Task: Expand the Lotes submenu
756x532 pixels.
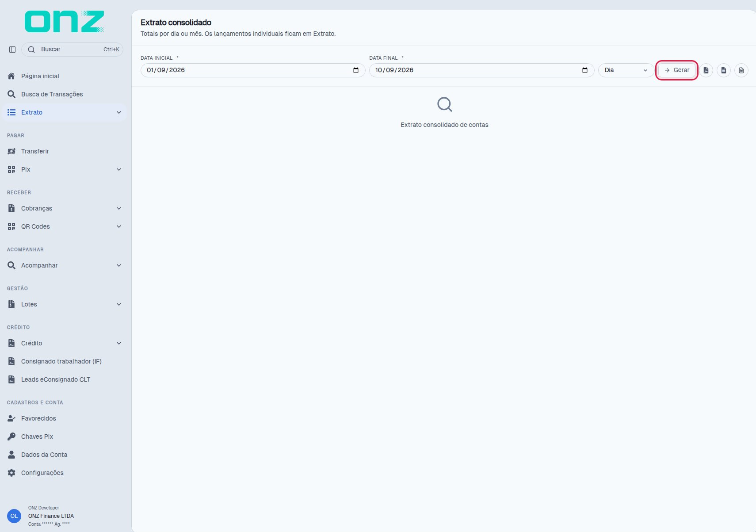Action: pos(65,304)
